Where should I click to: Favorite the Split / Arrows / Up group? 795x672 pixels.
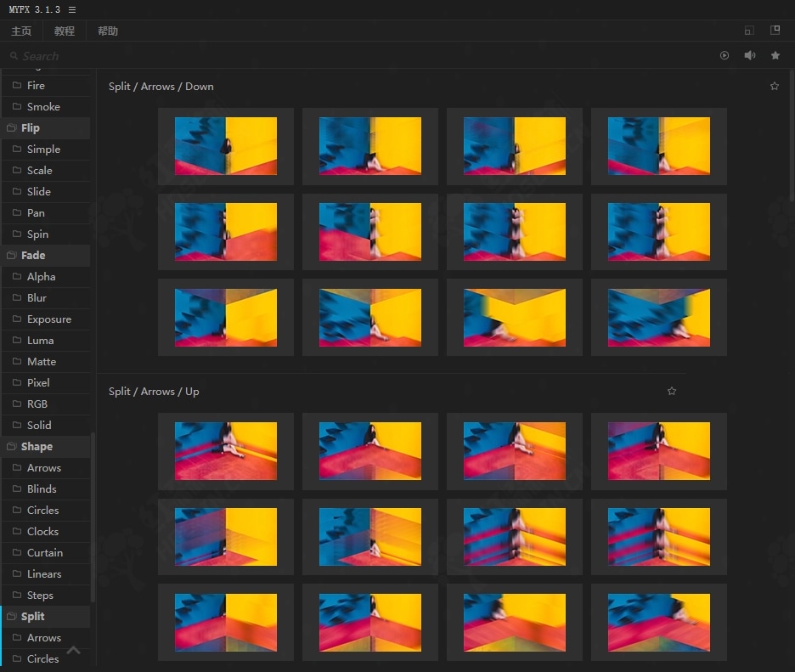pyautogui.click(x=672, y=391)
